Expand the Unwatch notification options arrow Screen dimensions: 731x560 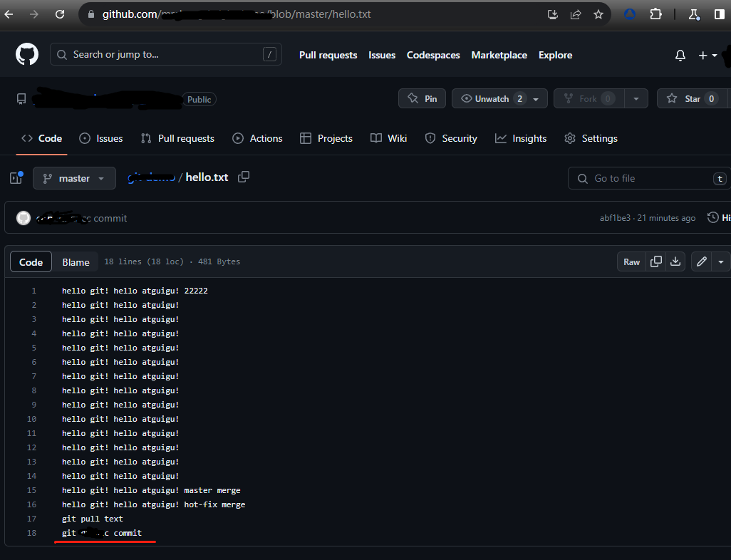(536, 99)
